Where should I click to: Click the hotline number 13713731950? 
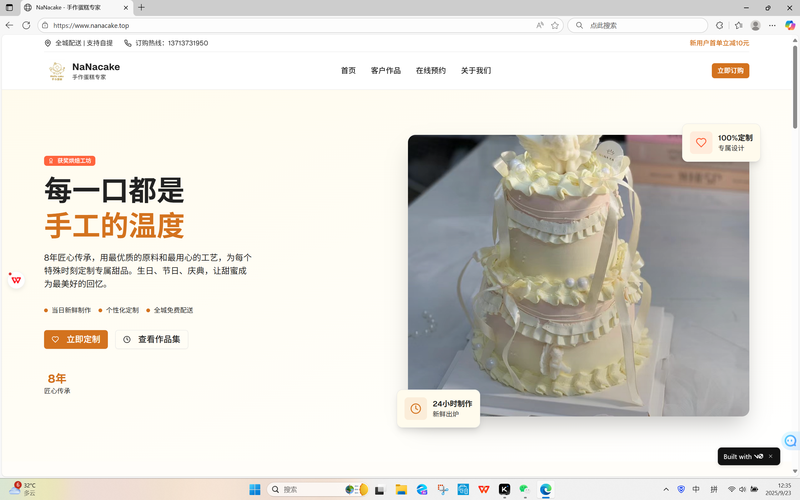click(x=188, y=43)
